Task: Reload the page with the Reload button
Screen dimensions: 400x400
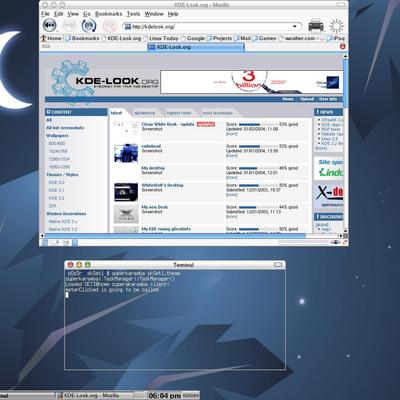Action: [89, 26]
